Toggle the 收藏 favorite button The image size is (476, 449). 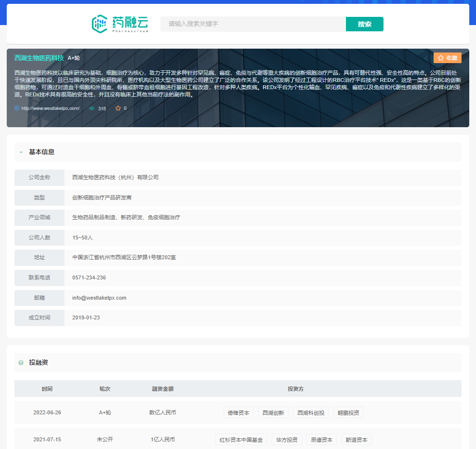[447, 58]
